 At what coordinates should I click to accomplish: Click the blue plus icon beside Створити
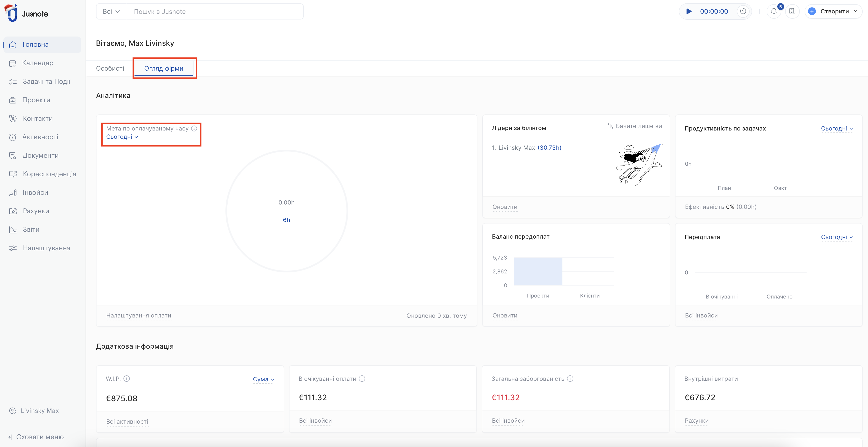pyautogui.click(x=812, y=11)
